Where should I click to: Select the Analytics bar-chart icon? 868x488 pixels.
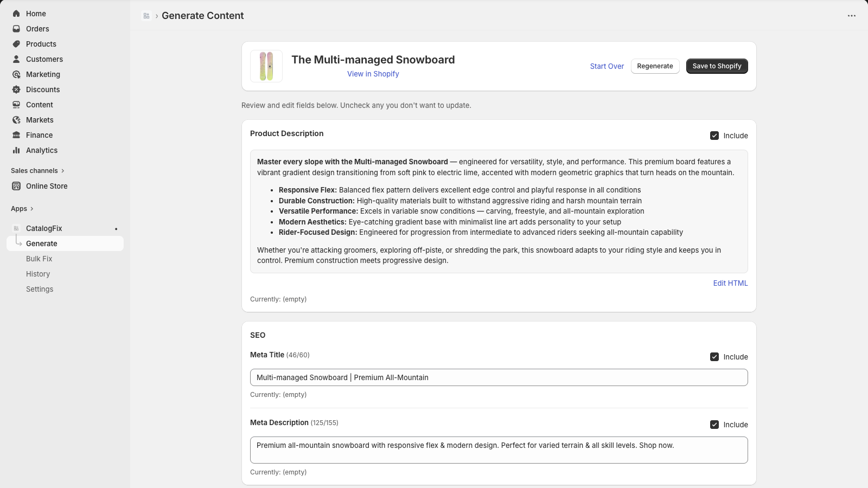tap(16, 150)
